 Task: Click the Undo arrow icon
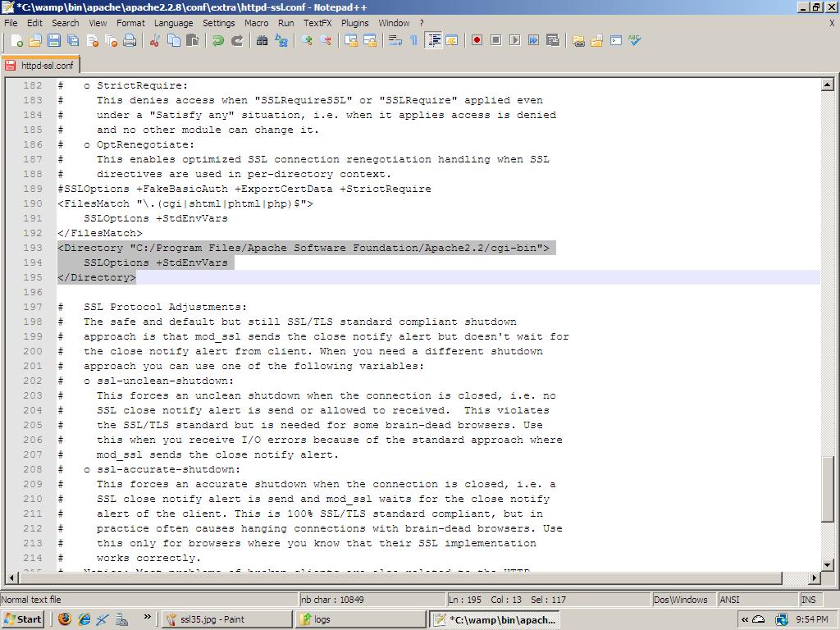point(218,40)
